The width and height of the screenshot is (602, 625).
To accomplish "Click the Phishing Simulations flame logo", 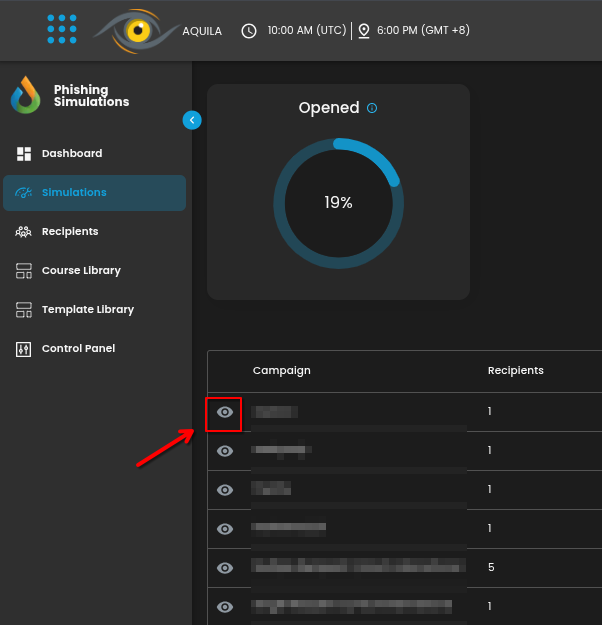I will pos(25,96).
